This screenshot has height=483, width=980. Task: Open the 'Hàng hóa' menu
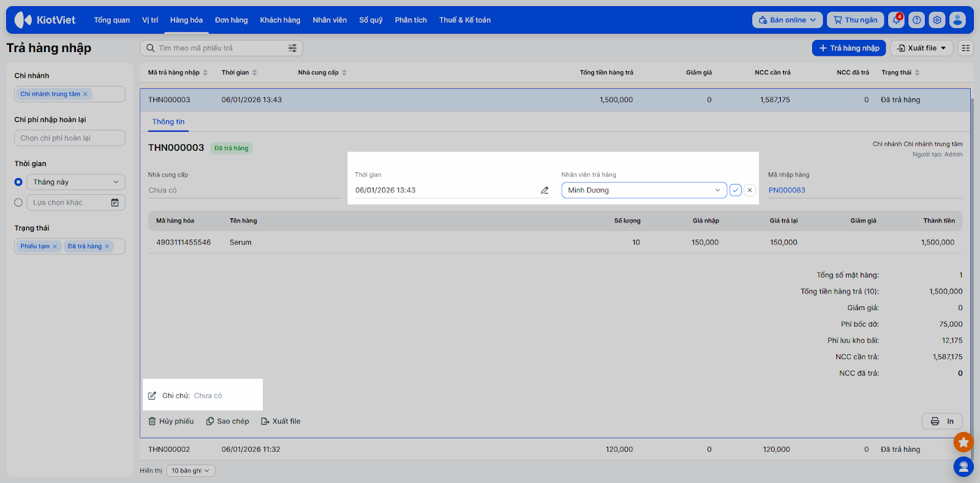186,20
